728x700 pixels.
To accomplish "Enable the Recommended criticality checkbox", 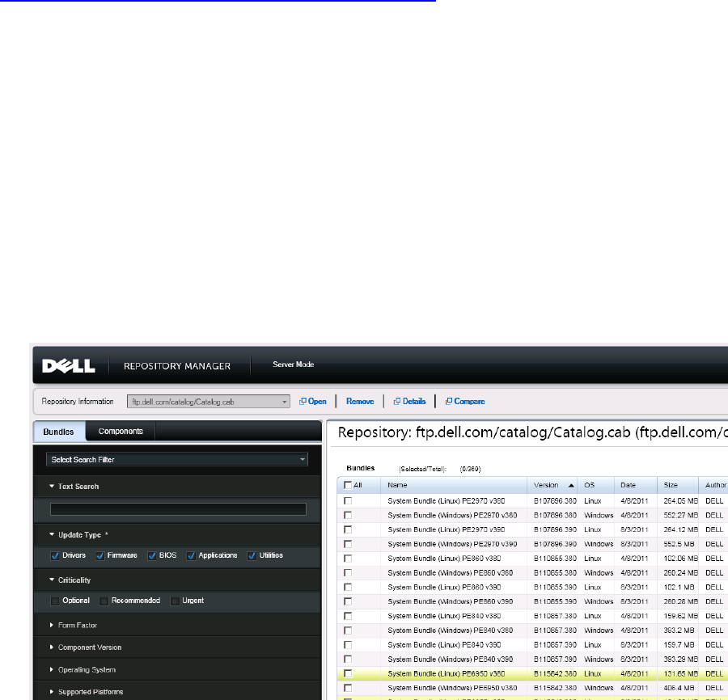I will point(104,601).
